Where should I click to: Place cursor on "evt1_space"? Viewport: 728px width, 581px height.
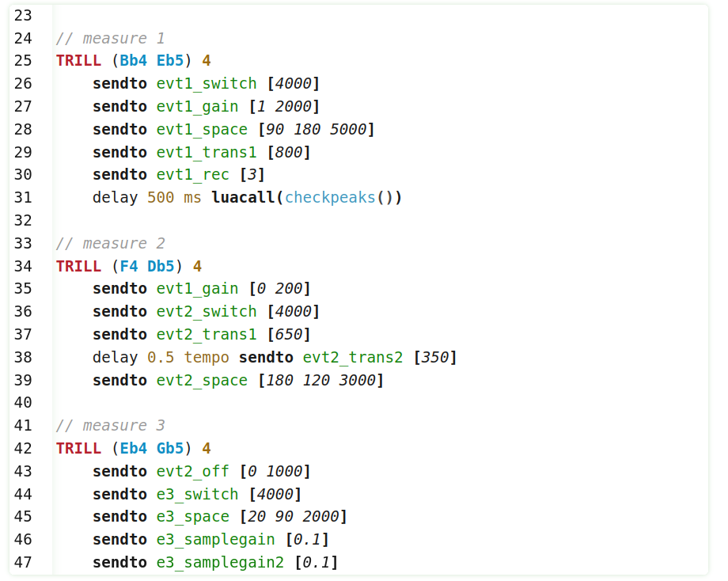[202, 129]
